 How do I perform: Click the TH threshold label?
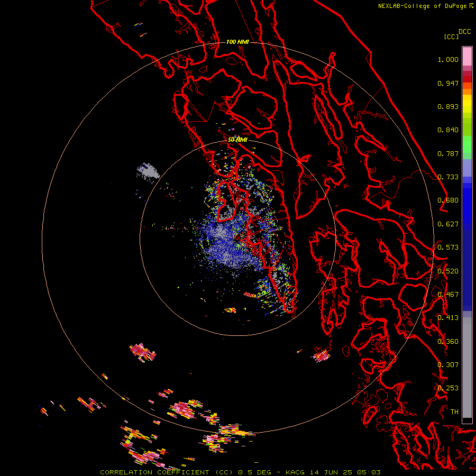pos(454,412)
